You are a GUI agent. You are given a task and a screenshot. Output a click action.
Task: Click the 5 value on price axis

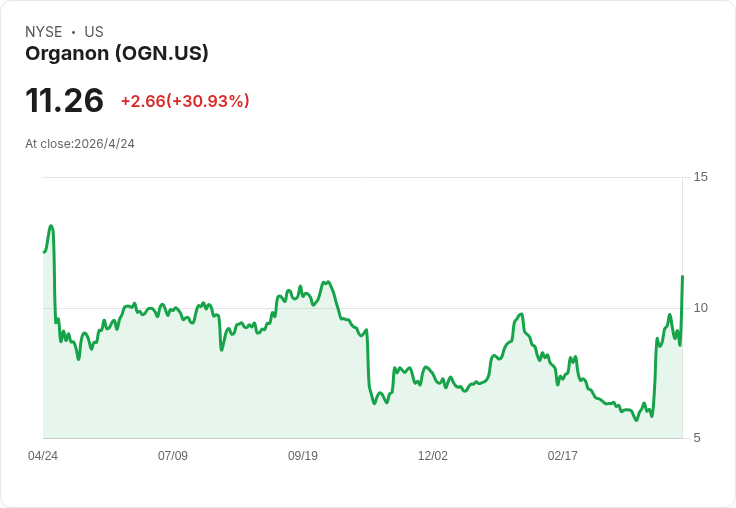697,438
